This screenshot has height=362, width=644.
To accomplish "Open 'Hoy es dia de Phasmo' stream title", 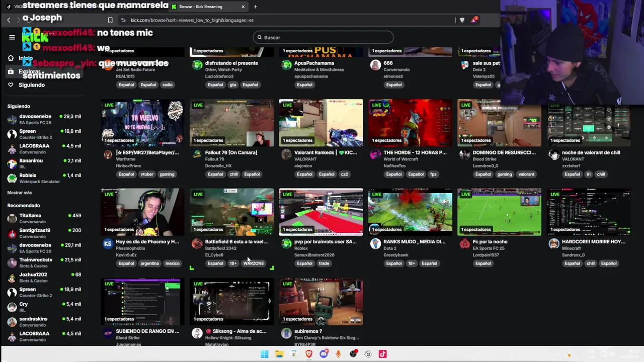I will click(x=147, y=242).
